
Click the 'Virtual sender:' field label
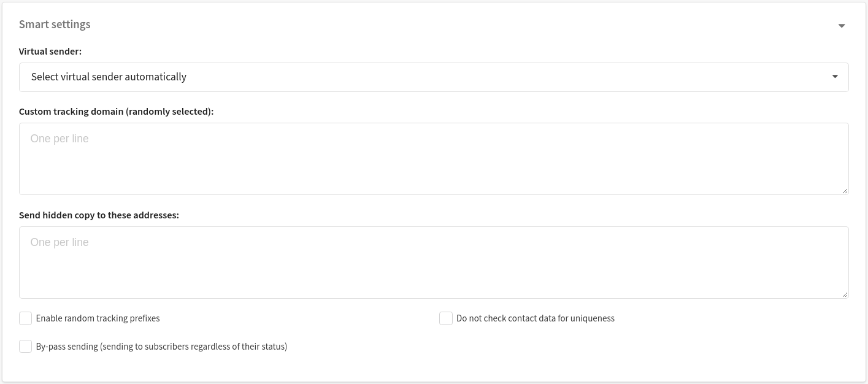[50, 52]
